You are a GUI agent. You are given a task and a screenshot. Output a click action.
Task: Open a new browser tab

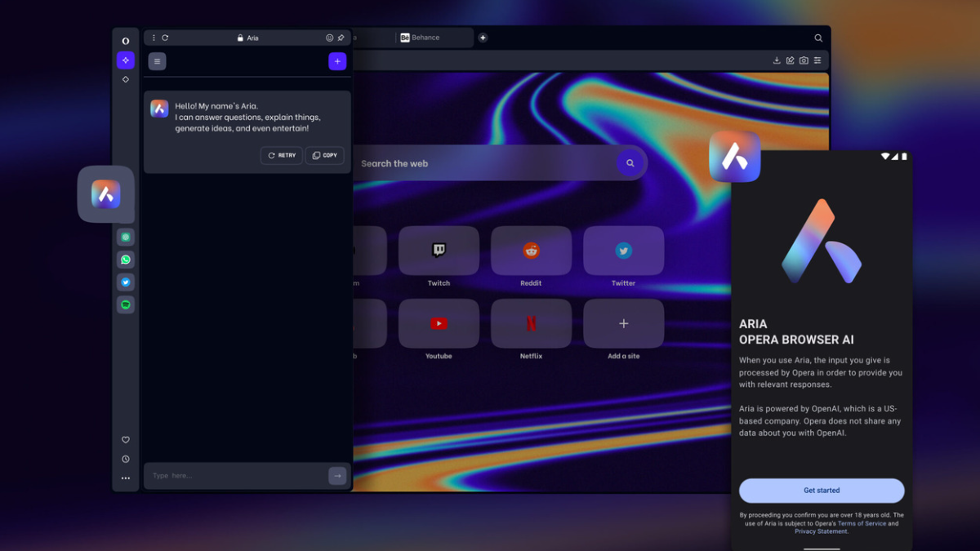click(483, 38)
